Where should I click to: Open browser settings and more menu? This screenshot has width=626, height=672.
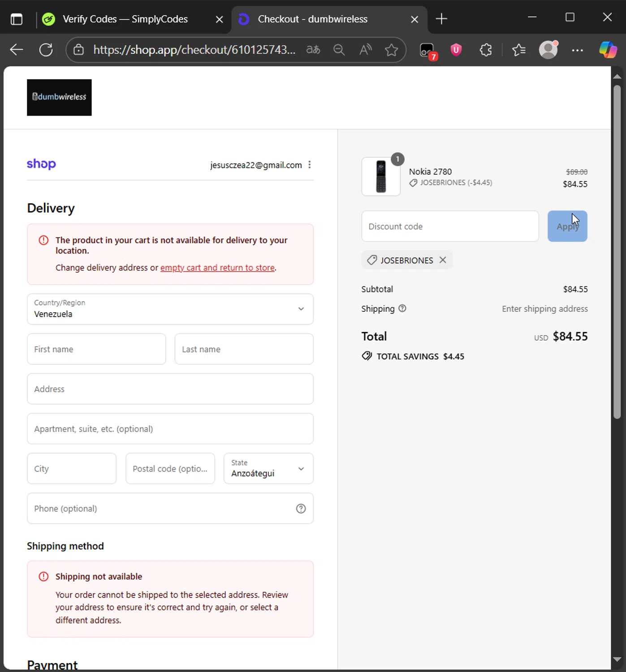point(578,50)
